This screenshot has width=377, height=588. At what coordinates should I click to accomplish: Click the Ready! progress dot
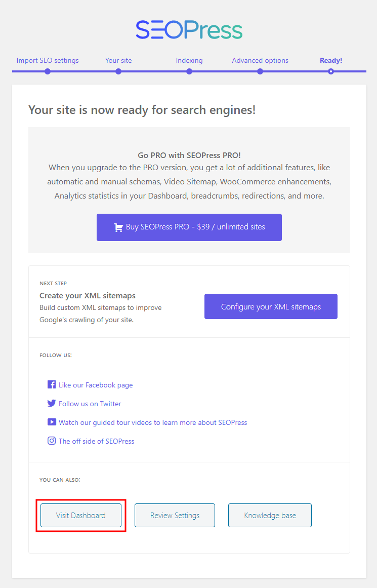331,71
